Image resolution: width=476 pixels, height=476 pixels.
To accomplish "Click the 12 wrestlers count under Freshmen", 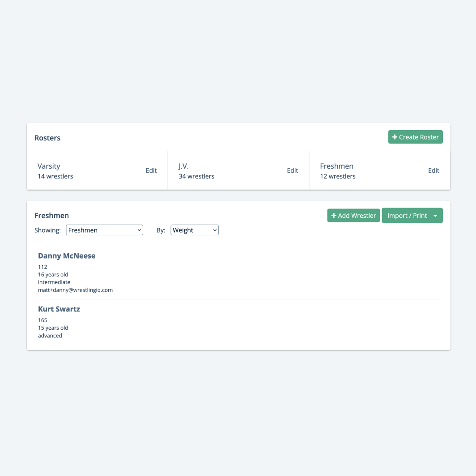I will [x=338, y=176].
